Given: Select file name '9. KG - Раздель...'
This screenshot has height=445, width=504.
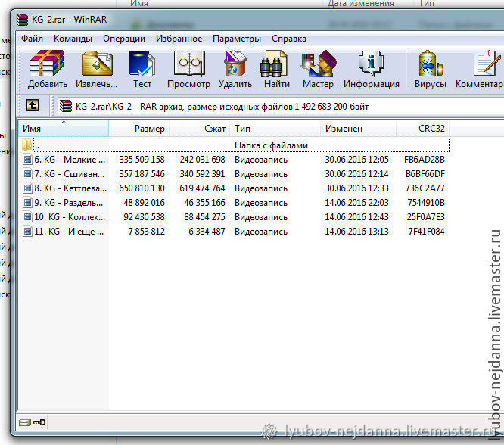Looking at the screenshot, I should point(69,203).
